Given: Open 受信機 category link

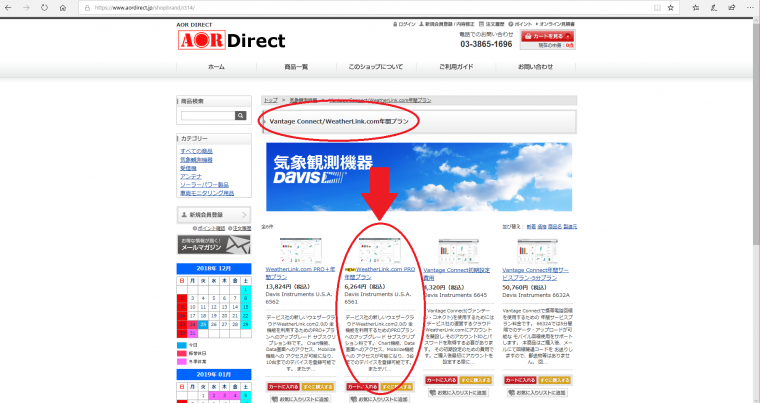Looking at the screenshot, I should [x=188, y=168].
